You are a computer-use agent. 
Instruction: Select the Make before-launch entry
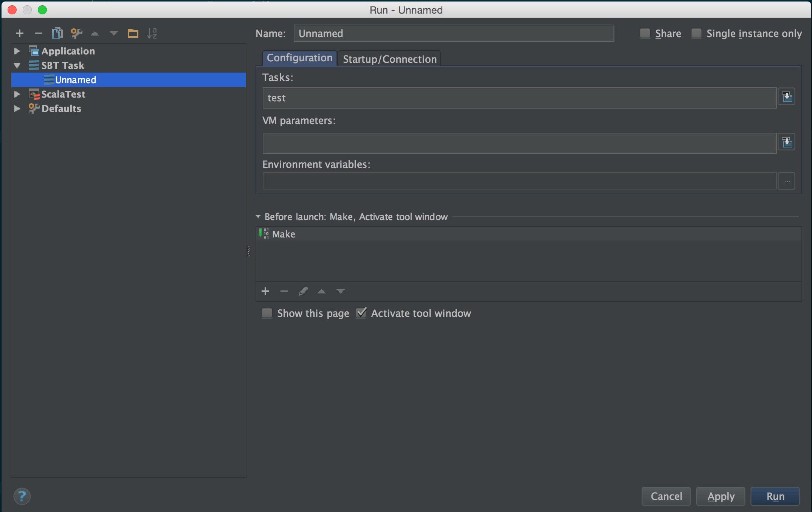pyautogui.click(x=528, y=234)
